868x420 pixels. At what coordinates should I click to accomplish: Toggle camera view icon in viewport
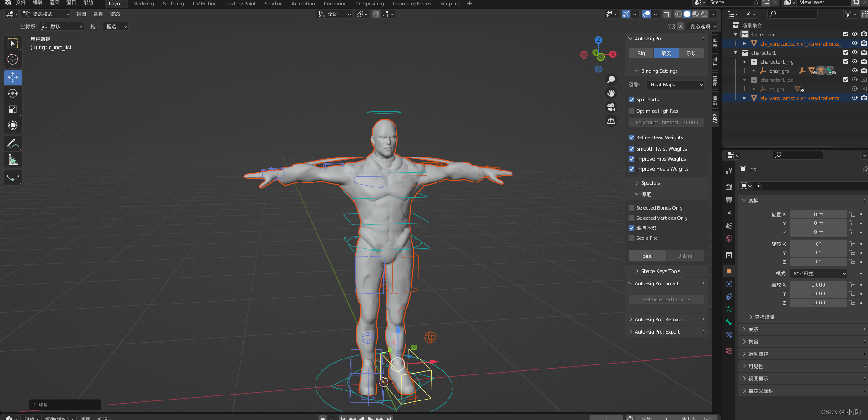tap(611, 107)
